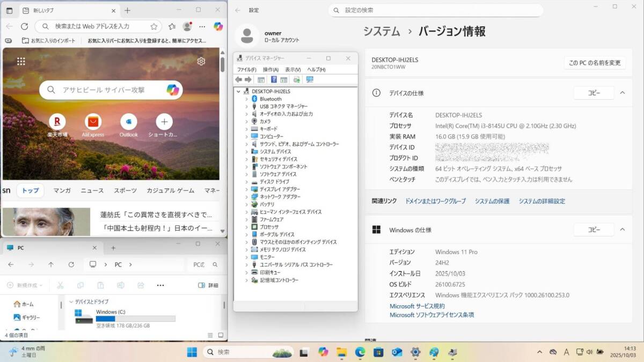Open the システムの保護 link
This screenshot has width=644, height=362.
pyautogui.click(x=492, y=201)
